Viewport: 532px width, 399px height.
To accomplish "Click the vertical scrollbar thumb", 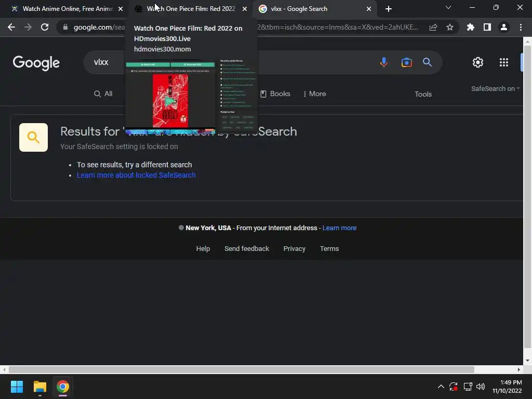I will [527, 197].
